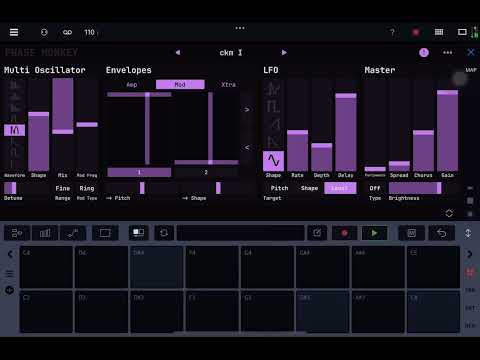Select the highlighted oscillator waveform icon
The image size is (480, 360).
click(14, 130)
